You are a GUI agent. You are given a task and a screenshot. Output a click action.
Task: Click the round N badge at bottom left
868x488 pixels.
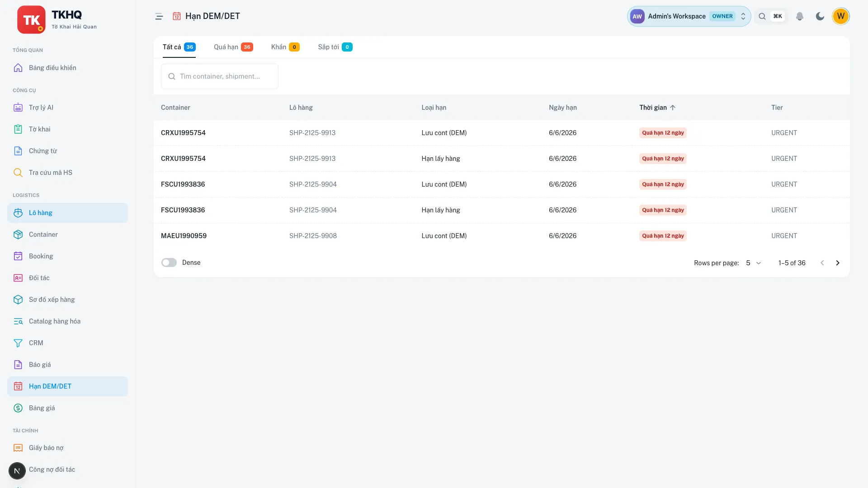(x=17, y=471)
